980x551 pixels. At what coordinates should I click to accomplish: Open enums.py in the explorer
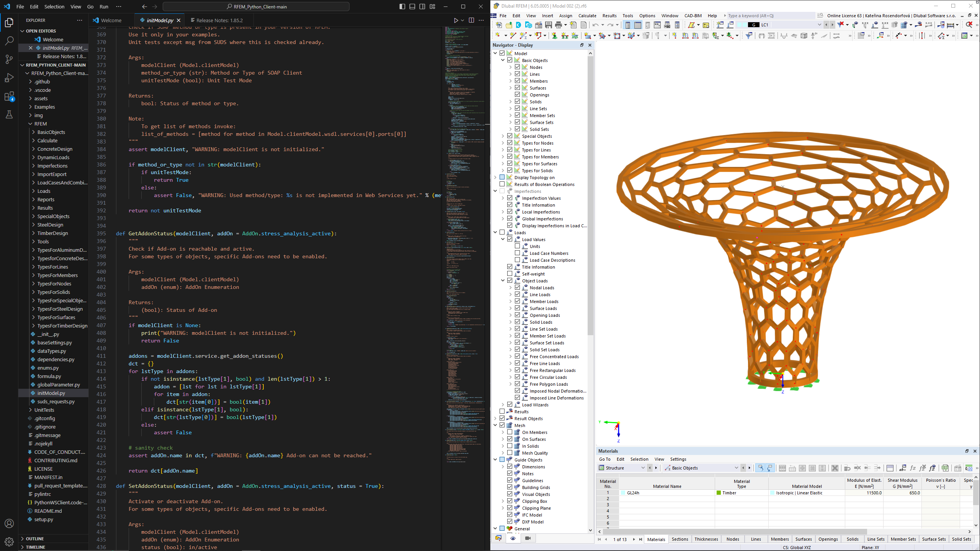[x=48, y=368]
